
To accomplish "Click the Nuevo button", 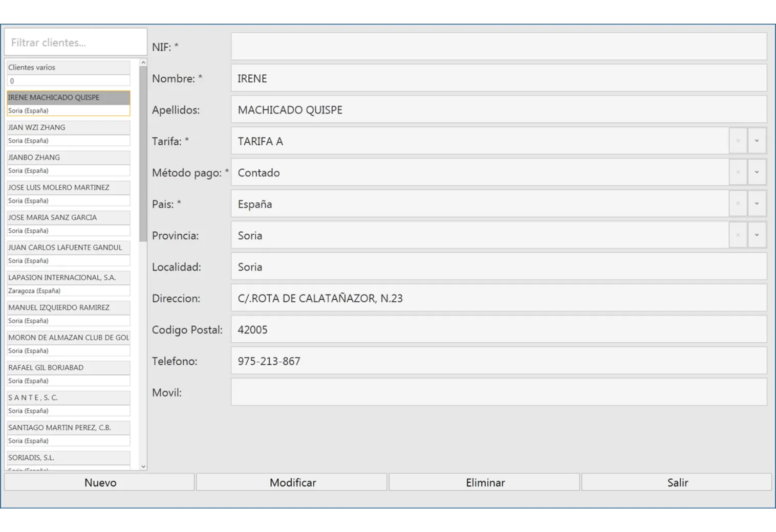I will [100, 482].
